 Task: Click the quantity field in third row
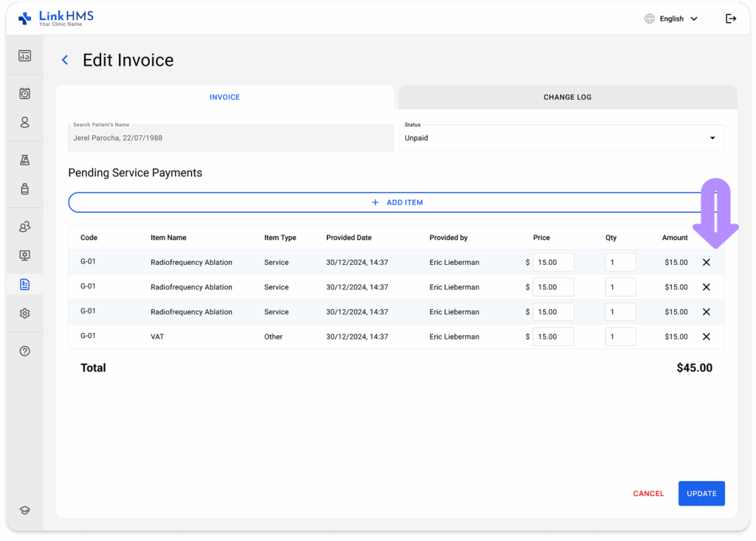tap(620, 312)
